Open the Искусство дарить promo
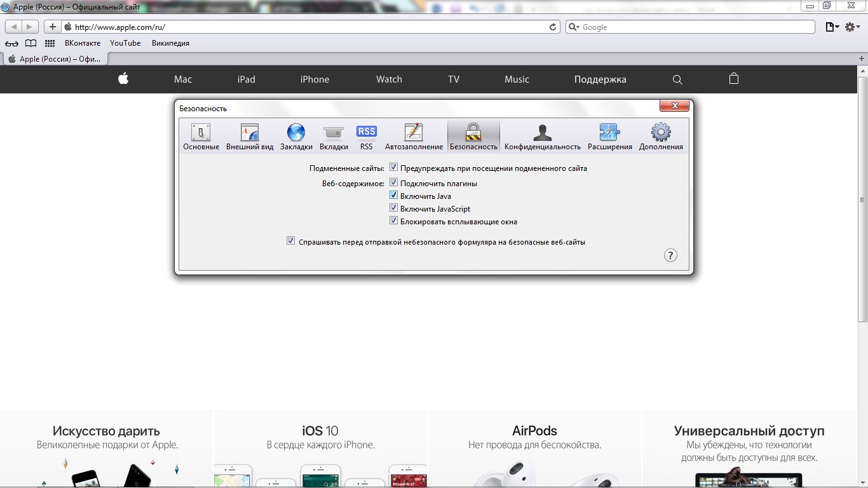The width and height of the screenshot is (868, 488). pyautogui.click(x=107, y=449)
